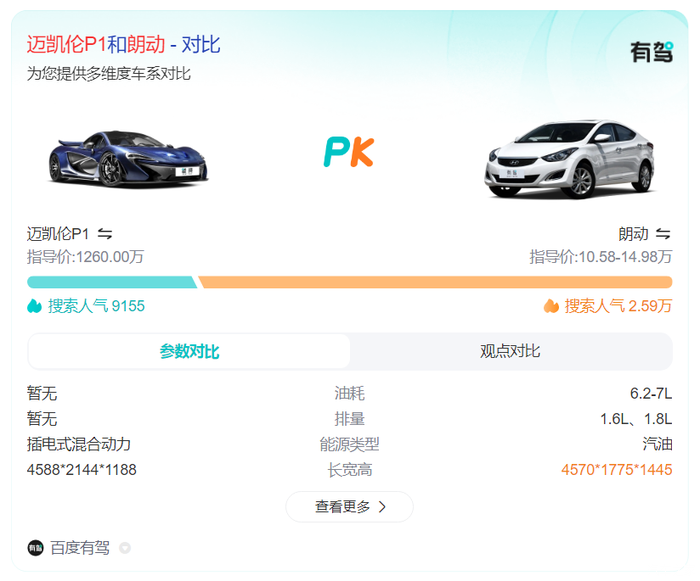The width and height of the screenshot is (700, 581).
Task: Click the 插电式混合动力 energy type value
Action: (79, 444)
